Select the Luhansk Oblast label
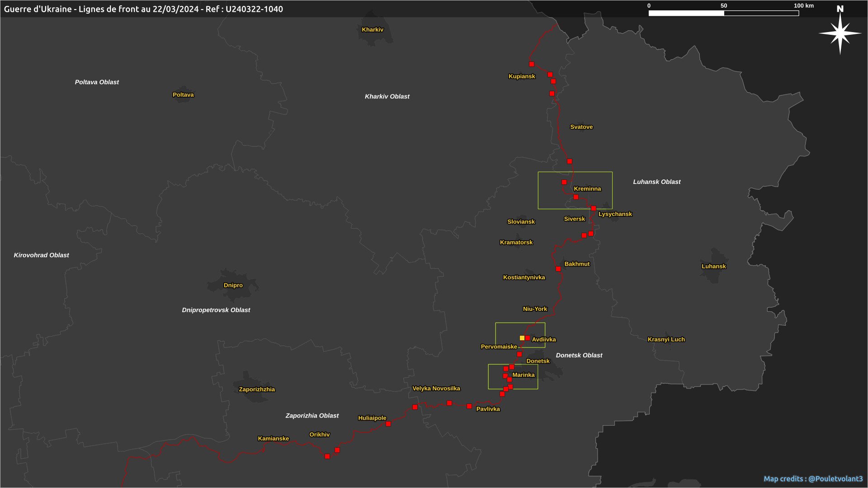 click(x=656, y=182)
